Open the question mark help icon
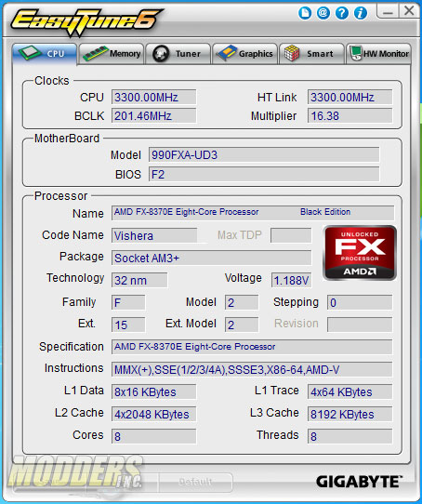422x504 pixels. (x=342, y=13)
